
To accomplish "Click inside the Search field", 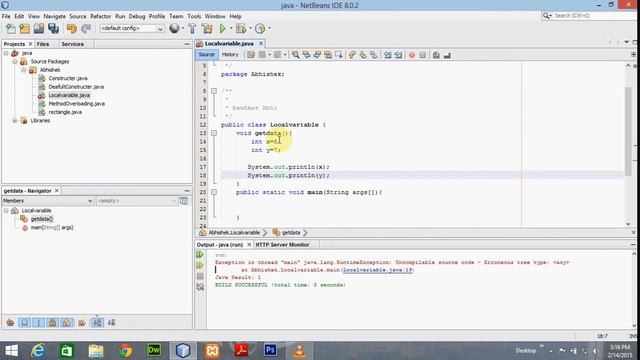I will (594, 16).
